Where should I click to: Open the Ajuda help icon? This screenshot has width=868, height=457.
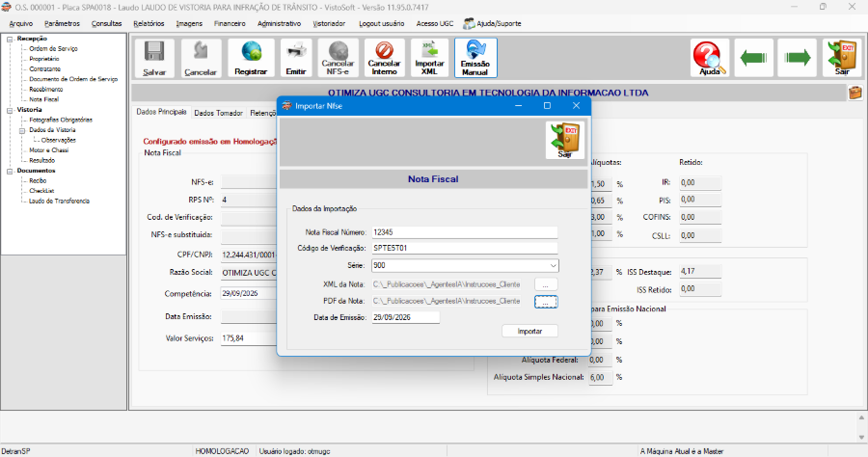tap(709, 58)
